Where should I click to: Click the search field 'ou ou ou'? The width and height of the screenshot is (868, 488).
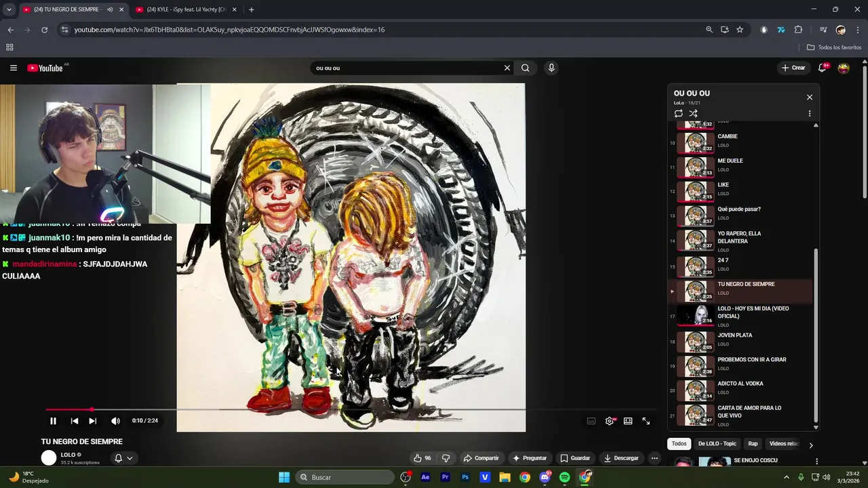coord(406,68)
